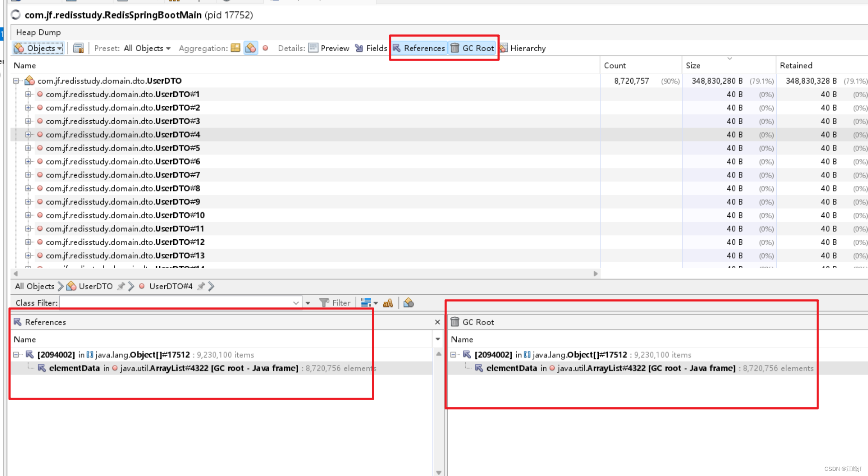Show the Hierarchy details view

[523, 48]
